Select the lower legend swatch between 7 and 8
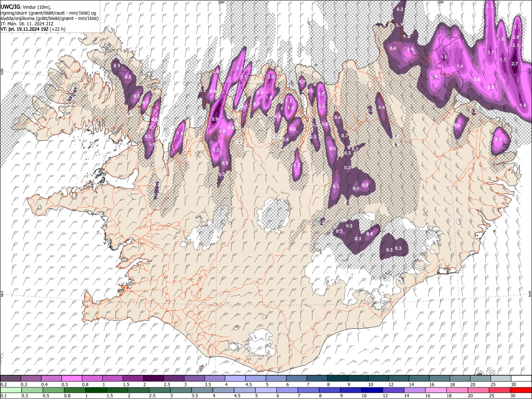The height and width of the screenshot is (399, 532). tap(308, 390)
